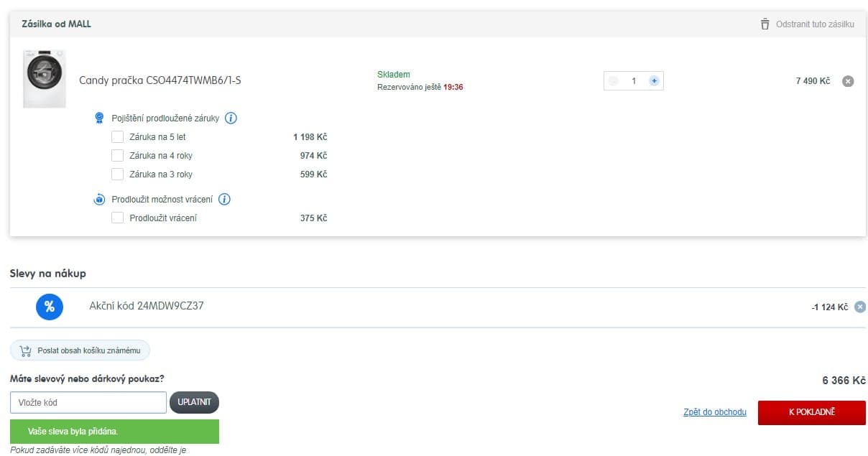Screen dimensions: 868x456
Task: Click Akční kód 24MDW9CZ37 text
Action: (147, 306)
